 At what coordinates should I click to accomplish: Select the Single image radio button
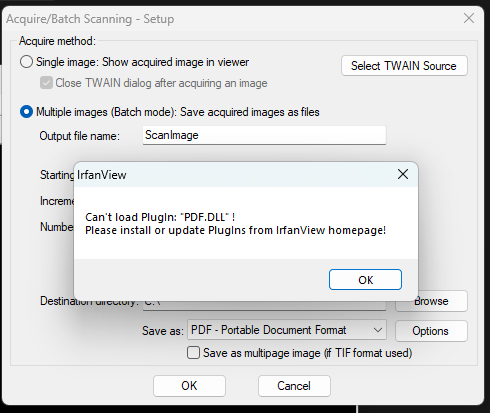pos(26,62)
